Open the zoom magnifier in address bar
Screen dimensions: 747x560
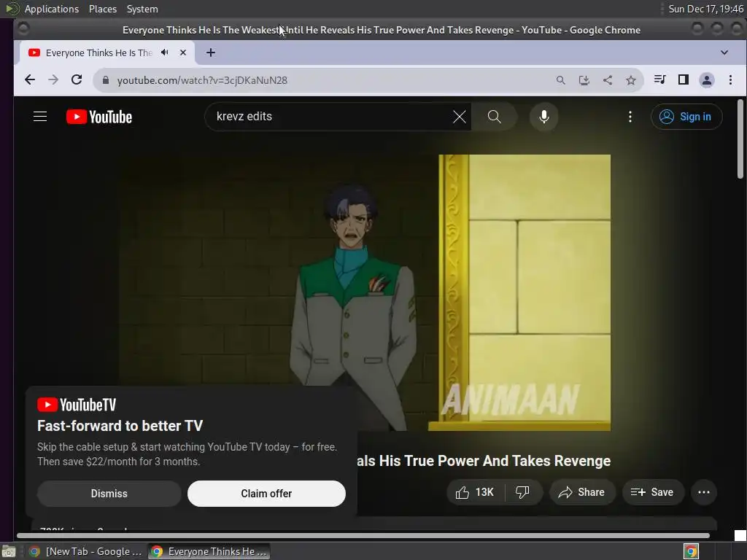pyautogui.click(x=561, y=80)
